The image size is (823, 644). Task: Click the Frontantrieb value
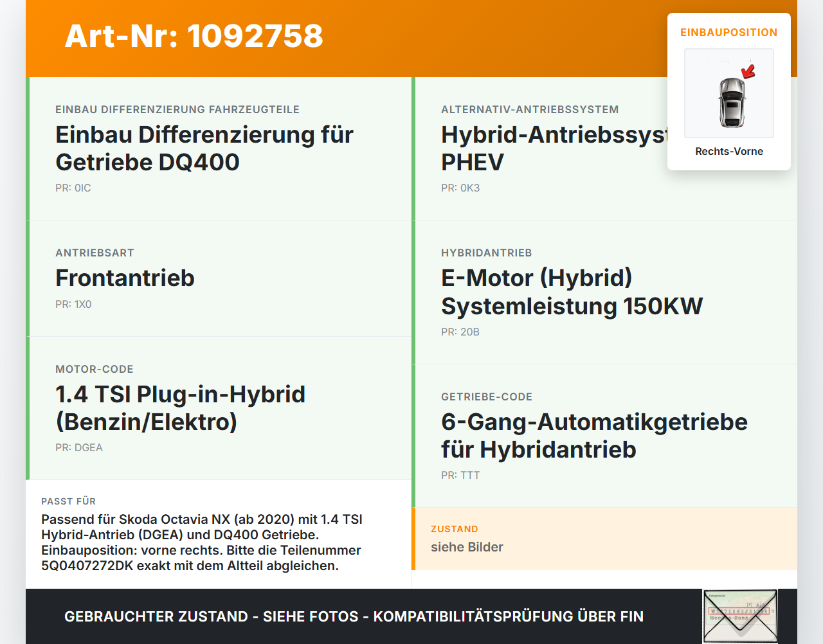[125, 278]
